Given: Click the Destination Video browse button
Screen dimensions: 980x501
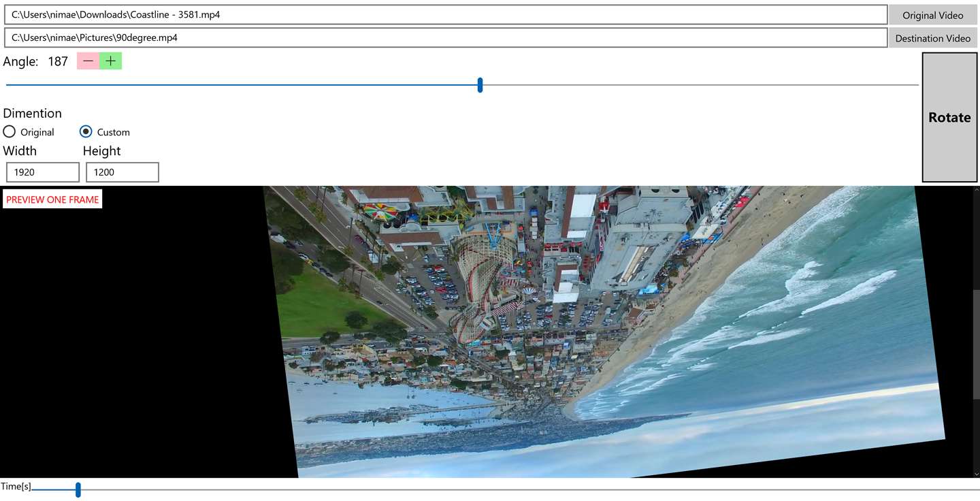Looking at the screenshot, I should click(x=933, y=38).
